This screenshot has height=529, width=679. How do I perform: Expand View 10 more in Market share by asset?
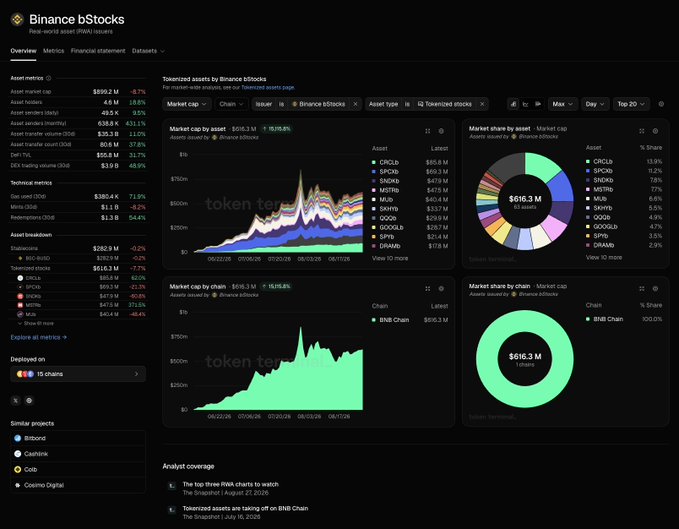point(604,257)
